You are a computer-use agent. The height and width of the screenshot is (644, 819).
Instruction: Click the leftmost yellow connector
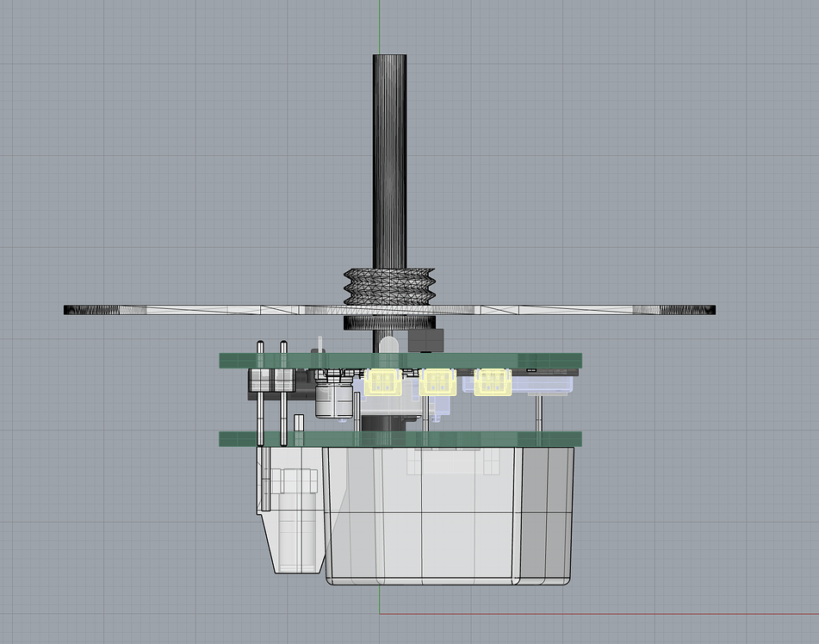pos(383,381)
